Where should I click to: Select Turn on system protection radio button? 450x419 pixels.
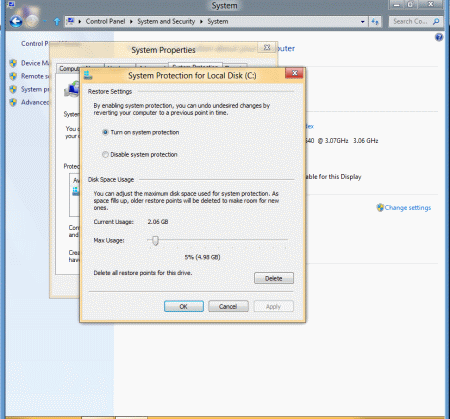(105, 132)
